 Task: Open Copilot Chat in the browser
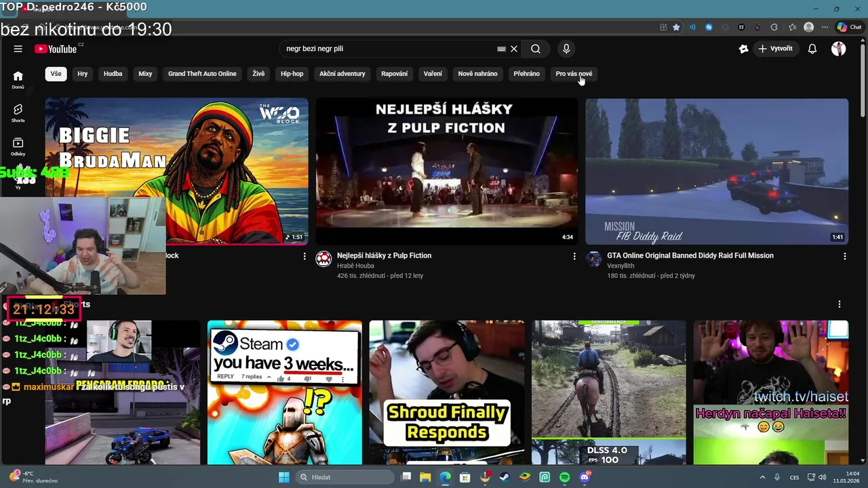849,27
